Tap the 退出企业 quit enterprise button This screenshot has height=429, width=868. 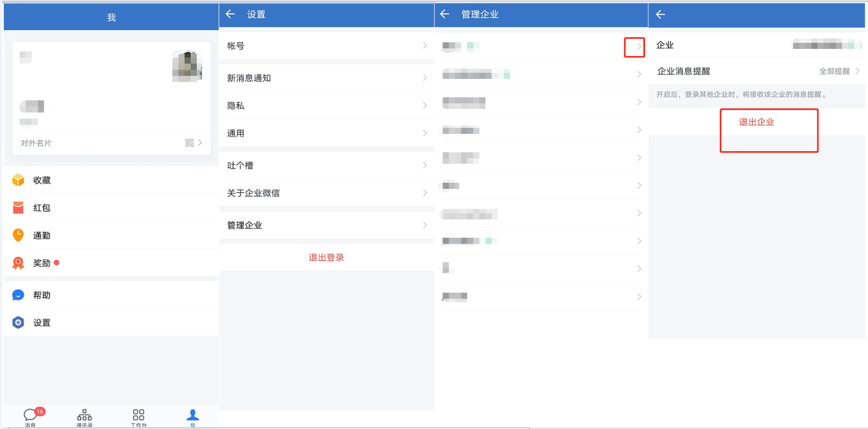pos(769,122)
